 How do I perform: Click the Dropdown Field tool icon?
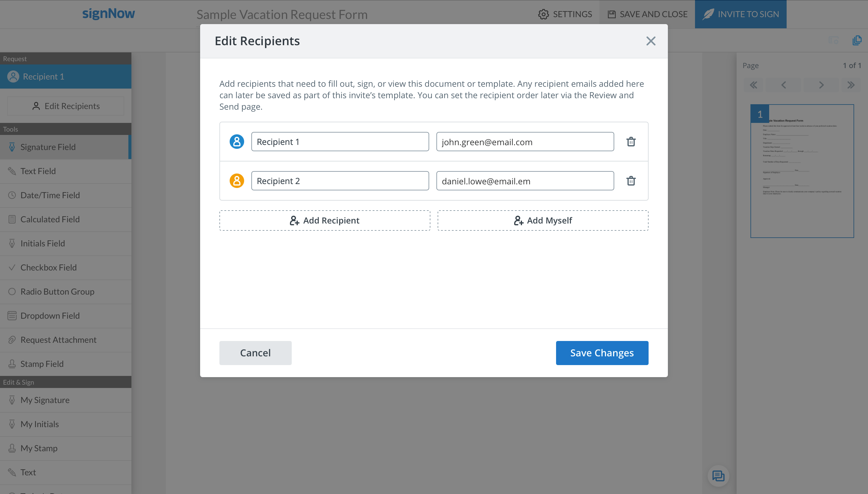(x=12, y=315)
